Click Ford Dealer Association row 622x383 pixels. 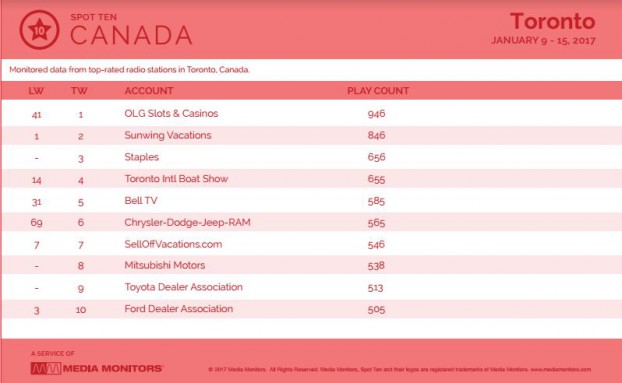pos(311,309)
